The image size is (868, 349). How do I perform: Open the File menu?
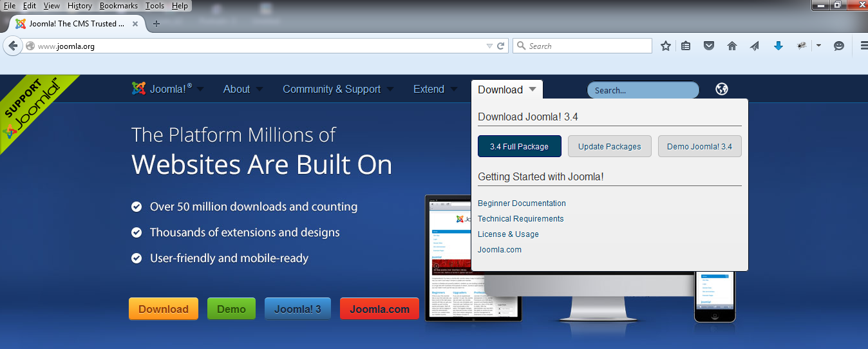point(10,6)
